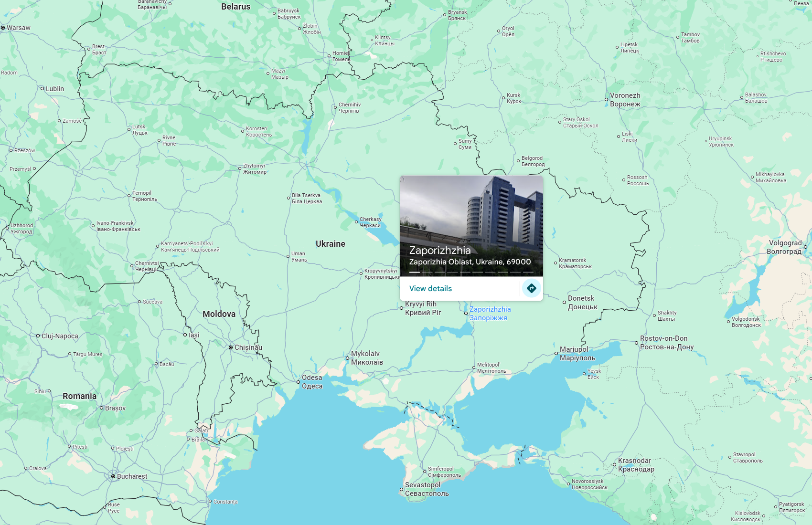The height and width of the screenshot is (525, 812).
Task: Select the Bryansk city label
Action: click(458, 15)
